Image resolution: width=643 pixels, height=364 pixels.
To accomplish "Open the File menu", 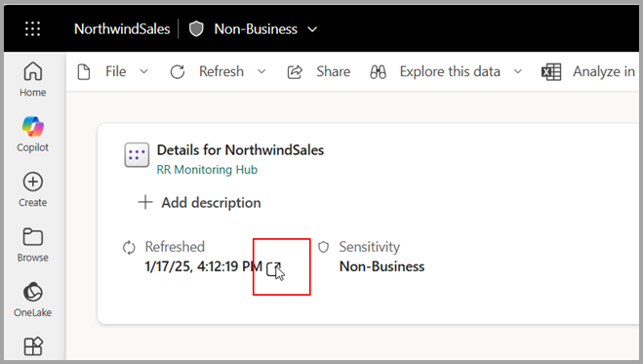I will pyautogui.click(x=112, y=72).
